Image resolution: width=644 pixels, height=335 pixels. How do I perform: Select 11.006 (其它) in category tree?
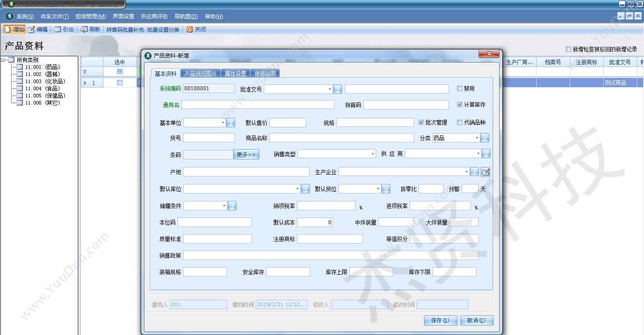point(42,103)
